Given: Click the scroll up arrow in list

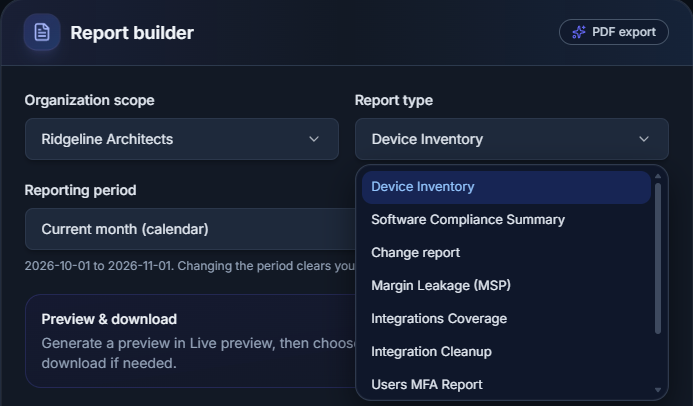Looking at the screenshot, I should 658,176.
